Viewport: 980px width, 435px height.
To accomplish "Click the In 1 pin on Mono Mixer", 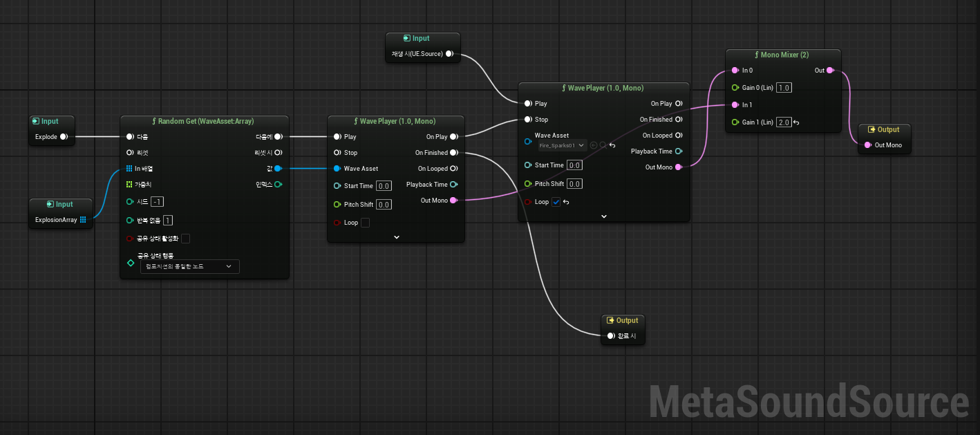I will [735, 105].
